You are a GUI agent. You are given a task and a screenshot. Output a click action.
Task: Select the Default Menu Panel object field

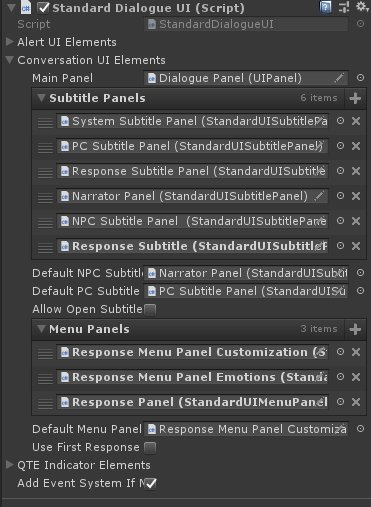[246, 429]
